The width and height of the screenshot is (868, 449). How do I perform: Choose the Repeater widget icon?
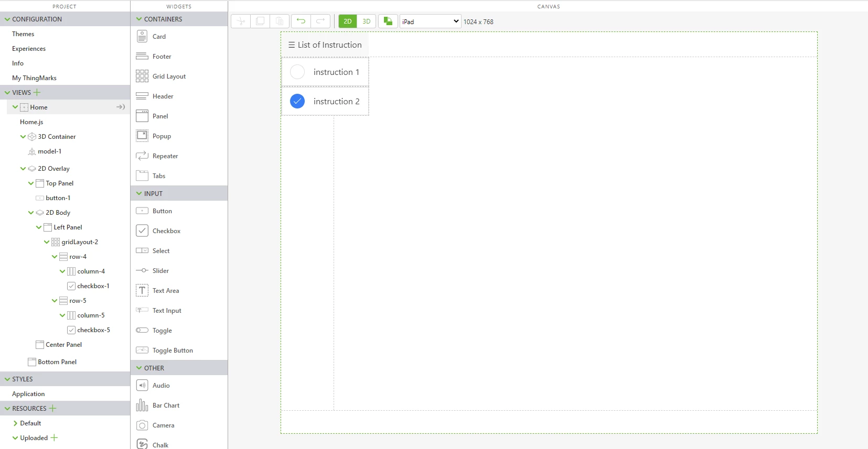coord(142,156)
